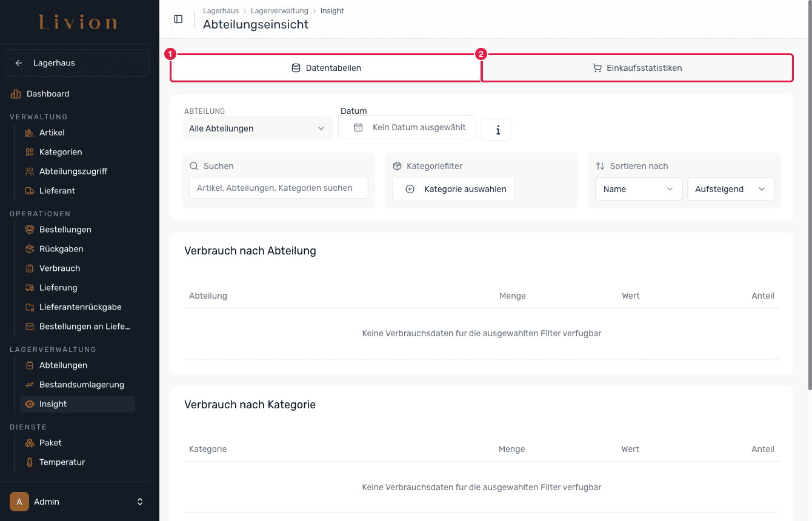This screenshot has width=812, height=521.
Task: Click the Abteilung column header
Action: [x=208, y=296]
